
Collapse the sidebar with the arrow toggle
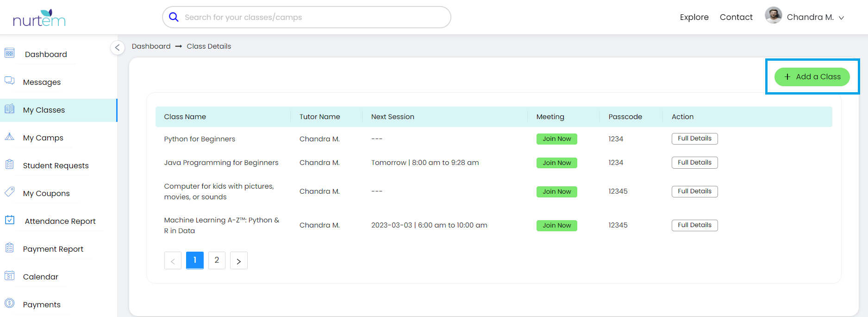pos(118,47)
